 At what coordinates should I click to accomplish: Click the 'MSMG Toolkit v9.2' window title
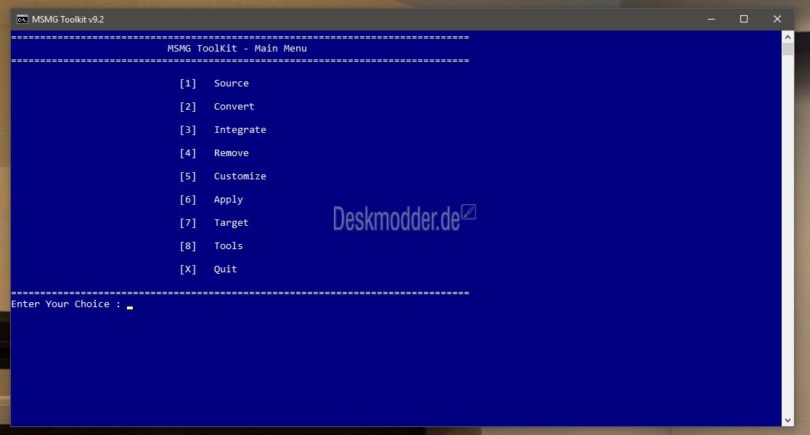pos(68,20)
